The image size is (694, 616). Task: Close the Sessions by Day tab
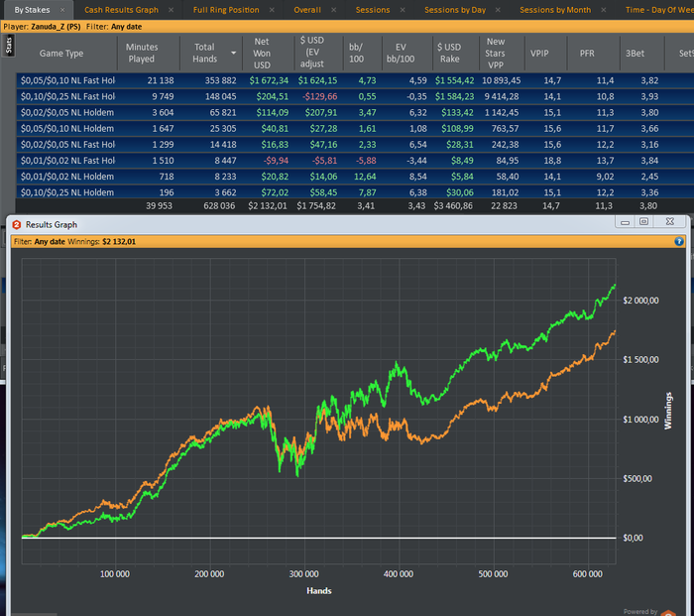click(498, 10)
